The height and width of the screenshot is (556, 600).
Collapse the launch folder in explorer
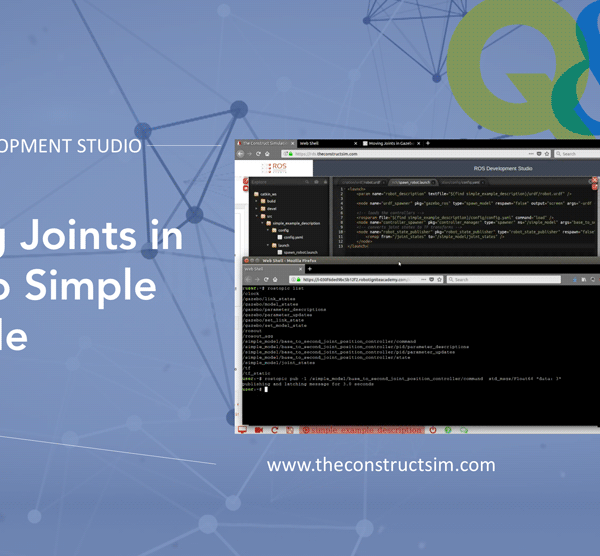point(268,245)
